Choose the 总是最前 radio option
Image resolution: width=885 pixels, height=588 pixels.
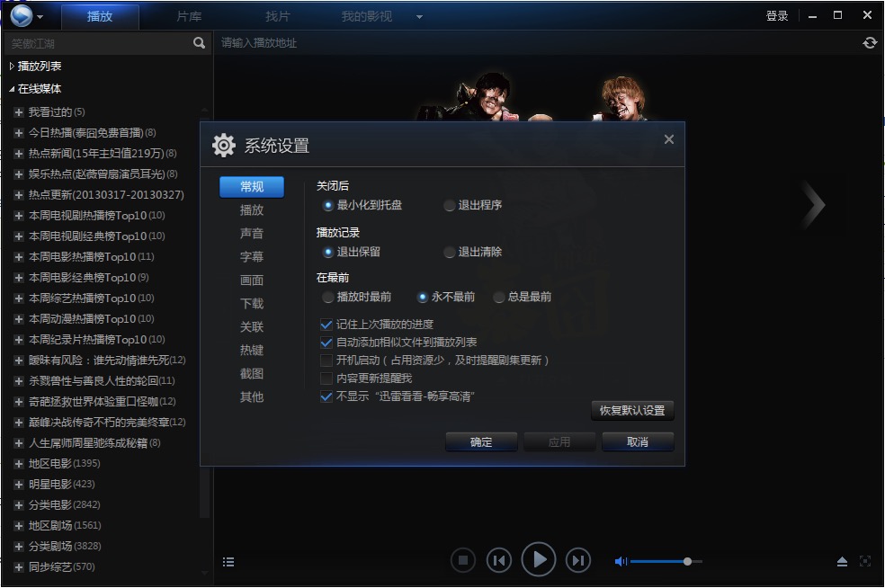(499, 297)
